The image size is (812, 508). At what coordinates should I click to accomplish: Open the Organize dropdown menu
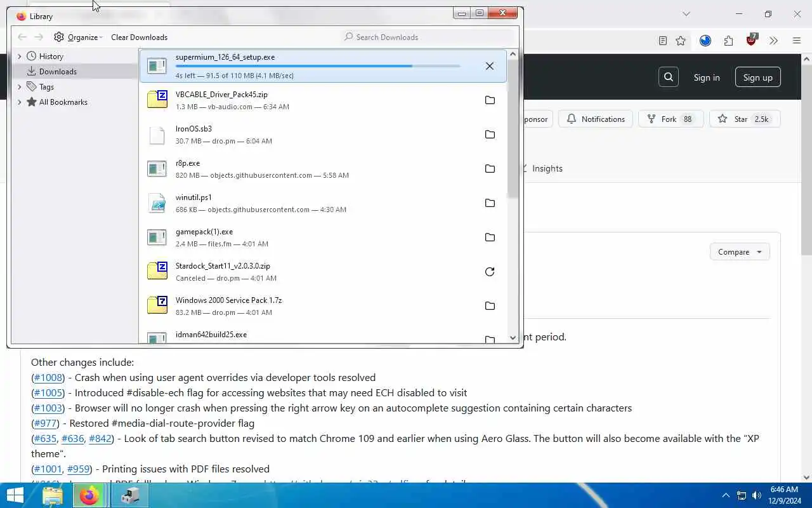coord(78,37)
